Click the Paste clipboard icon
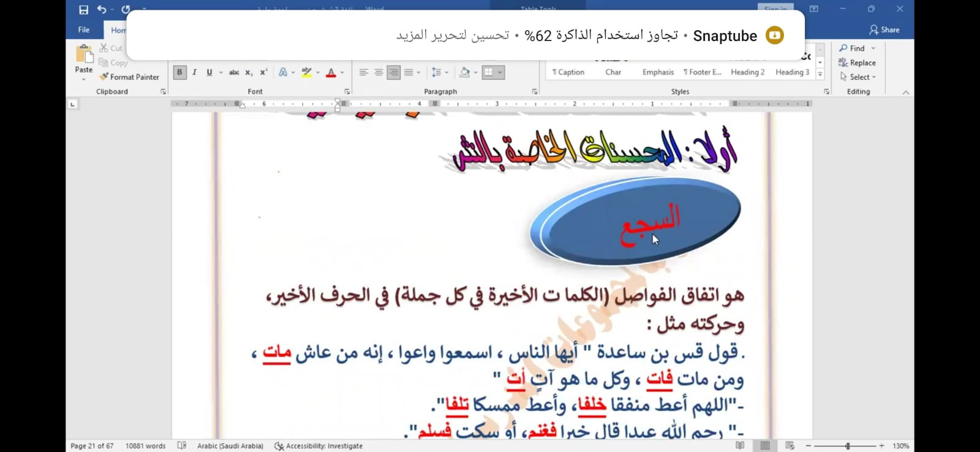Screen dimensions: 980x452 click(x=84, y=54)
